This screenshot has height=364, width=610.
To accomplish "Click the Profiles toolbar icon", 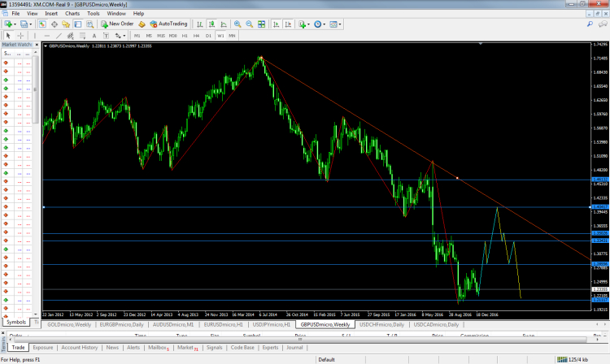I will (24, 24).
